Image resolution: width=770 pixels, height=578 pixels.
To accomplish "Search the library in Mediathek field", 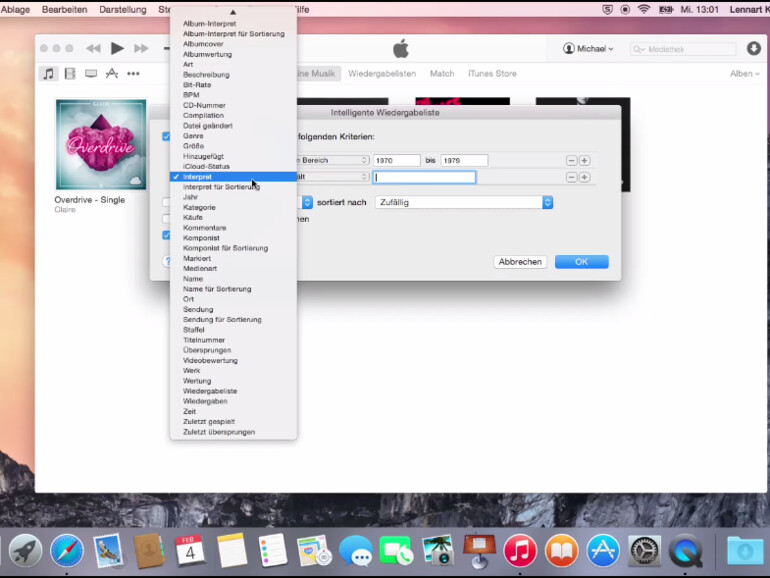I will pos(683,49).
